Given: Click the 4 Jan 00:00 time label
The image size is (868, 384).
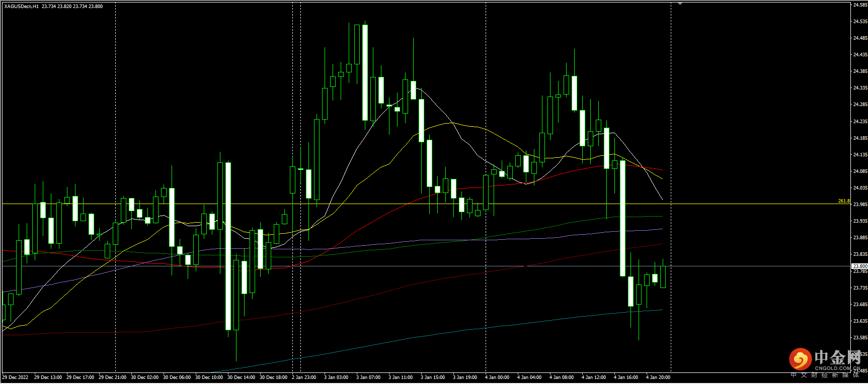Looking at the screenshot, I should pos(497,377).
